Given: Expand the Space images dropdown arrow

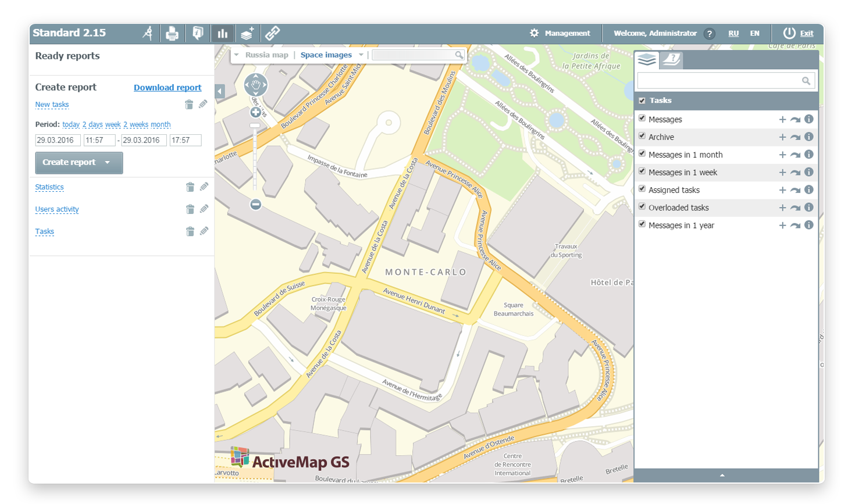Looking at the screenshot, I should (361, 55).
